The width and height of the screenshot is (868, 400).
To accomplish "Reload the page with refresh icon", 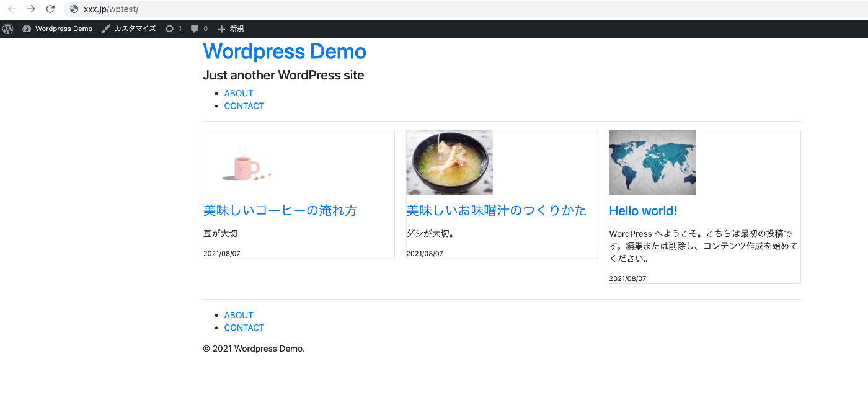I will click(51, 9).
